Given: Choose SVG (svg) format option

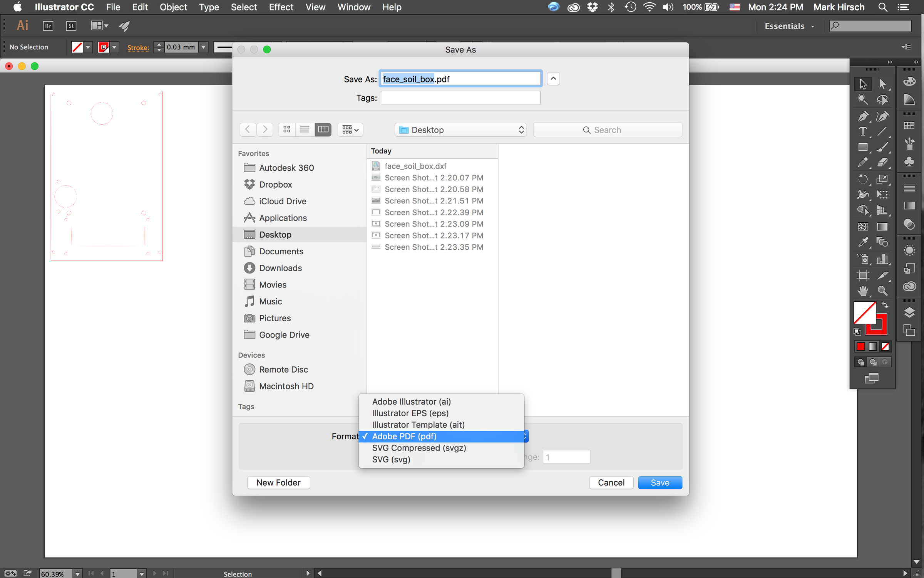Looking at the screenshot, I should 391,459.
